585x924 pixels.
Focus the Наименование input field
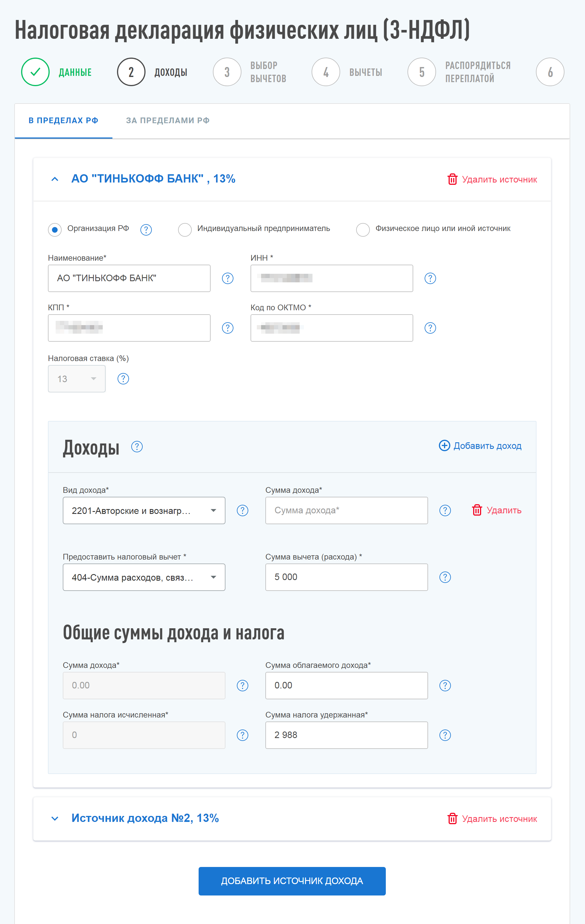click(x=129, y=278)
